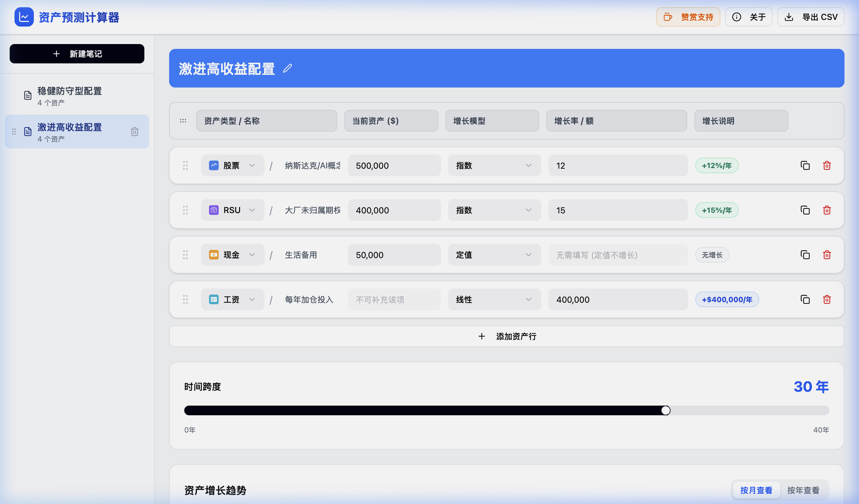Switch the chart to 按年查看
Viewport: 859px width, 504px height.
pyautogui.click(x=803, y=490)
